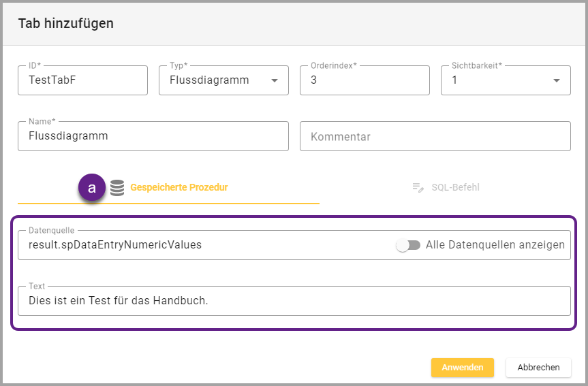This screenshot has height=386, width=588.
Task: Switch to the SQL-Befehl tab
Action: pos(455,187)
